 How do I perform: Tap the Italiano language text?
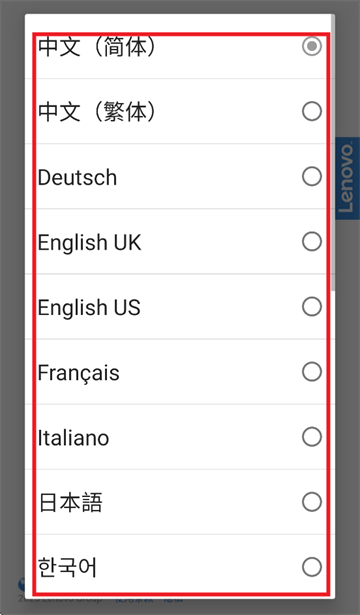pyautogui.click(x=73, y=438)
